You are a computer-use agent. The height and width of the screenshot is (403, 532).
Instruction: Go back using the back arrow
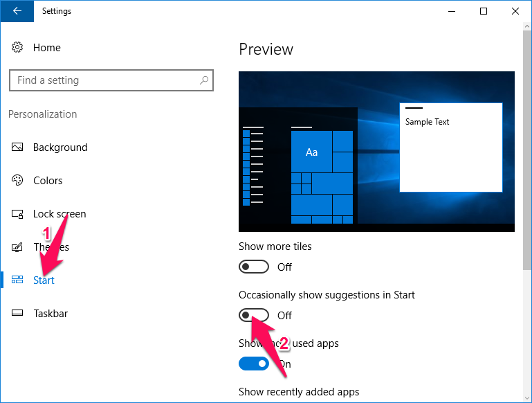coord(17,11)
